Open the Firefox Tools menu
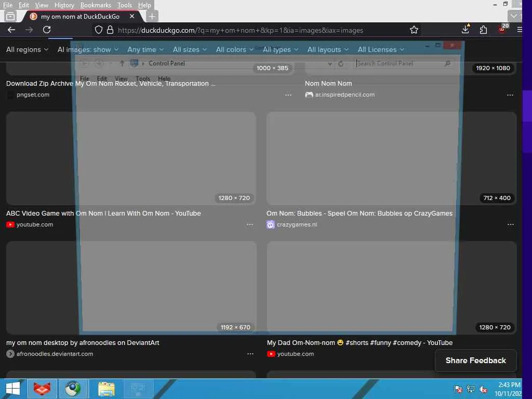Image resolution: width=532 pixels, height=399 pixels. (x=124, y=5)
